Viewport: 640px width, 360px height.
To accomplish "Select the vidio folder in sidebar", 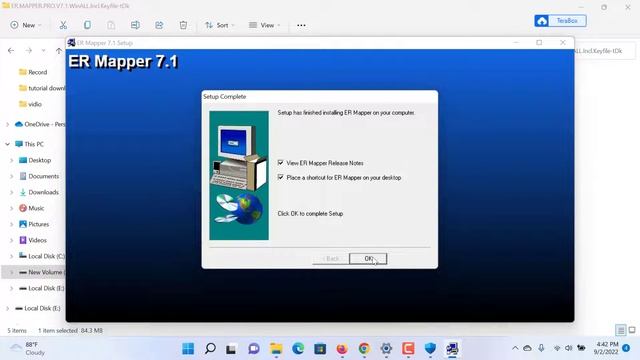I will tap(30, 104).
